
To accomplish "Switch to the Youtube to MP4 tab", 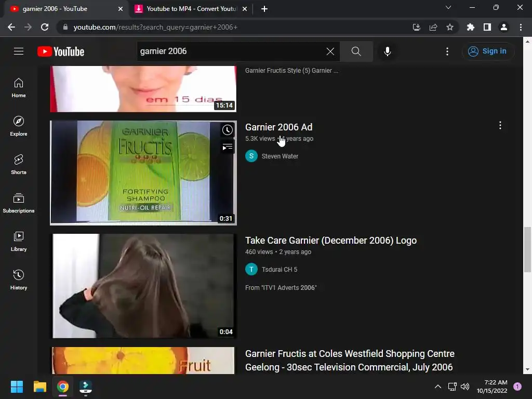I will click(x=191, y=9).
